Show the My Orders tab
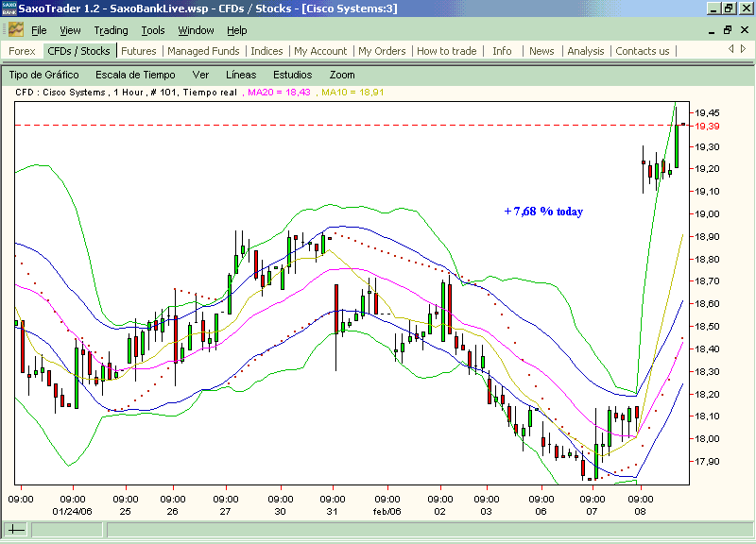The height and width of the screenshot is (544, 756). click(x=382, y=51)
